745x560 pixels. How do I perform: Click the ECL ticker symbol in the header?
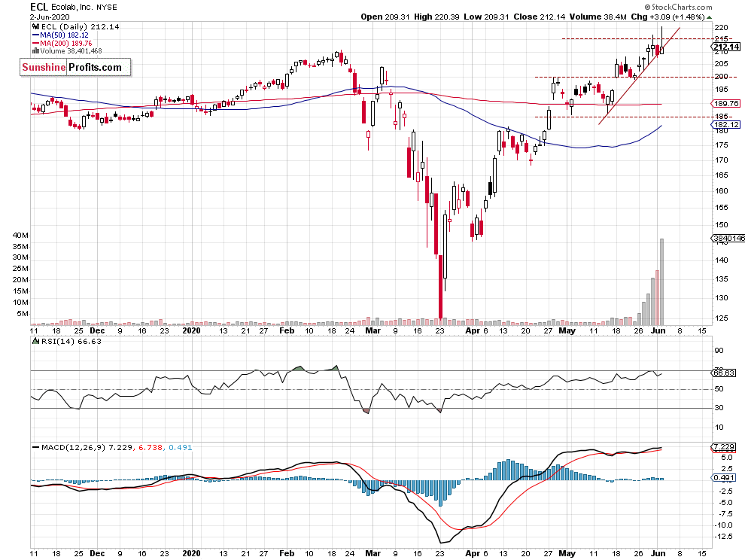pyautogui.click(x=39, y=7)
